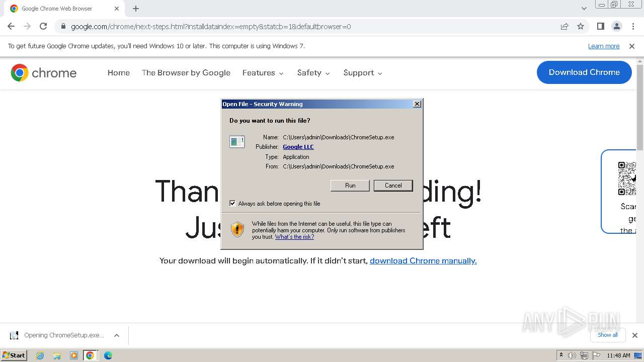Click the padlock site info icon

(63, 27)
